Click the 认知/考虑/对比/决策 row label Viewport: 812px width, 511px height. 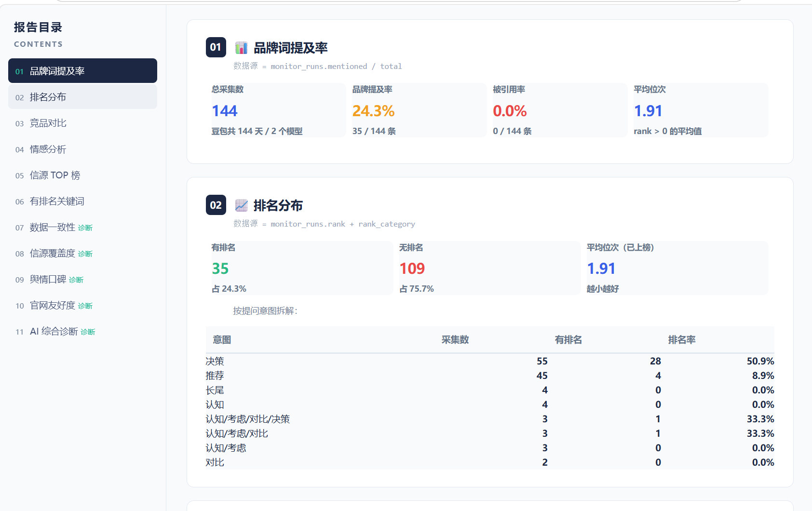[x=248, y=419]
